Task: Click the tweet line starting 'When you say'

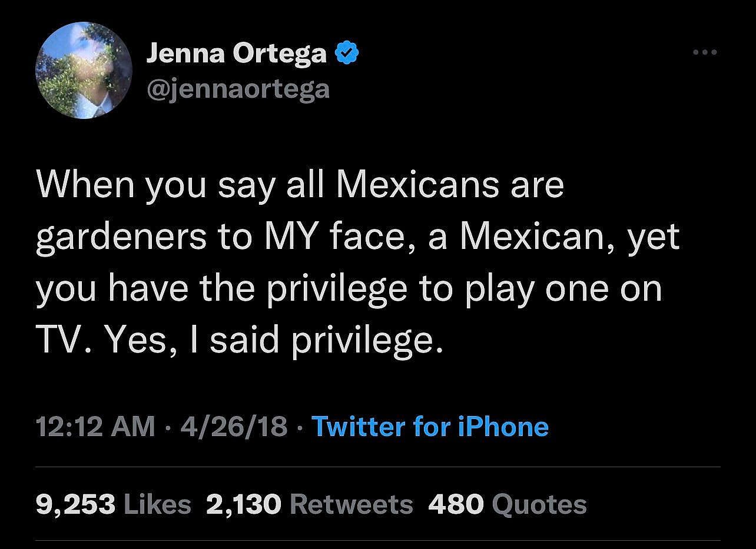Action: tap(300, 185)
